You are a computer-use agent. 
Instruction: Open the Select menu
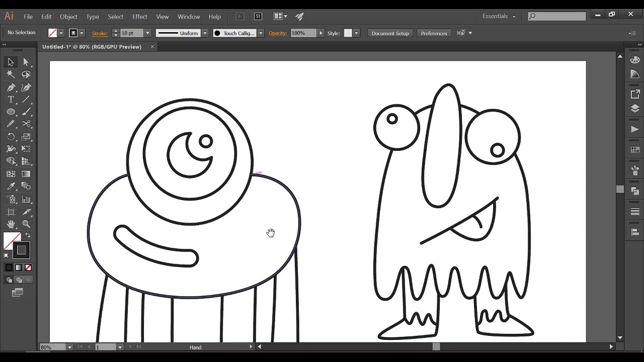(115, 17)
